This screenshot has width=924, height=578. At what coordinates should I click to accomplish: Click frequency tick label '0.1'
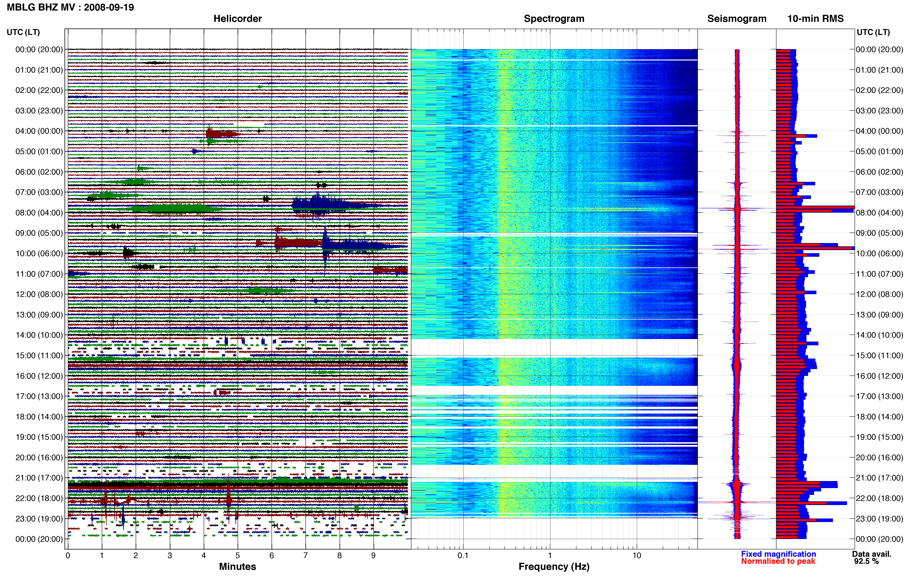point(463,555)
